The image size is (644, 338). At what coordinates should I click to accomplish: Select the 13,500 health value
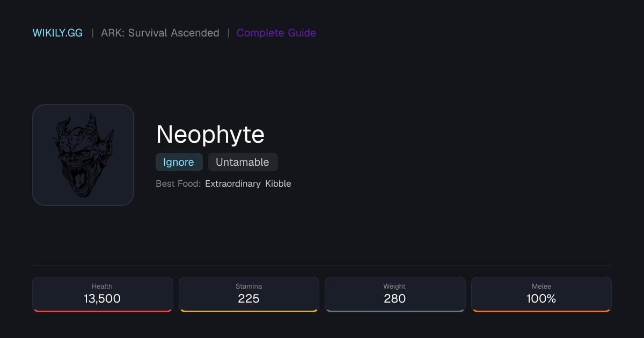click(x=102, y=299)
